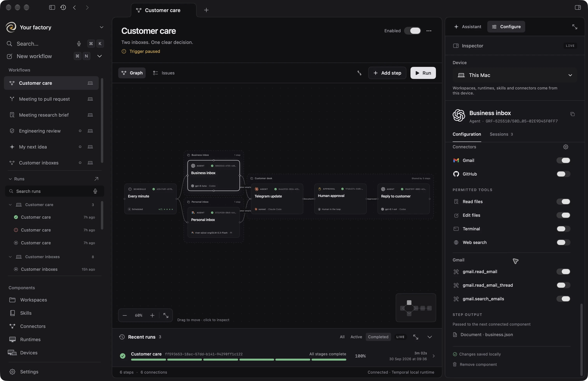Viewport: 588px width, 381px height.
Task: Enable the GitHub connector toggle
Action: (563, 174)
